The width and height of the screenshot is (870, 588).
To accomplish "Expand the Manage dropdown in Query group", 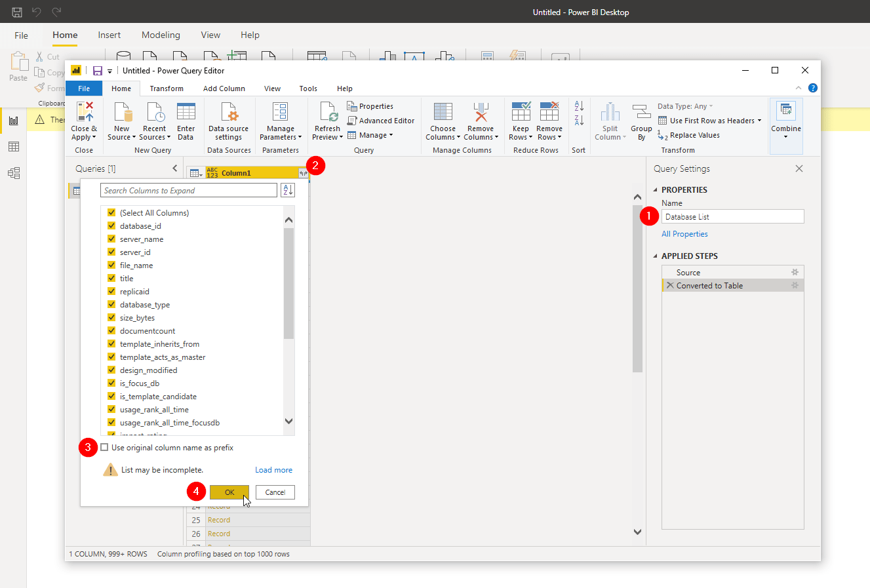I will click(x=371, y=135).
